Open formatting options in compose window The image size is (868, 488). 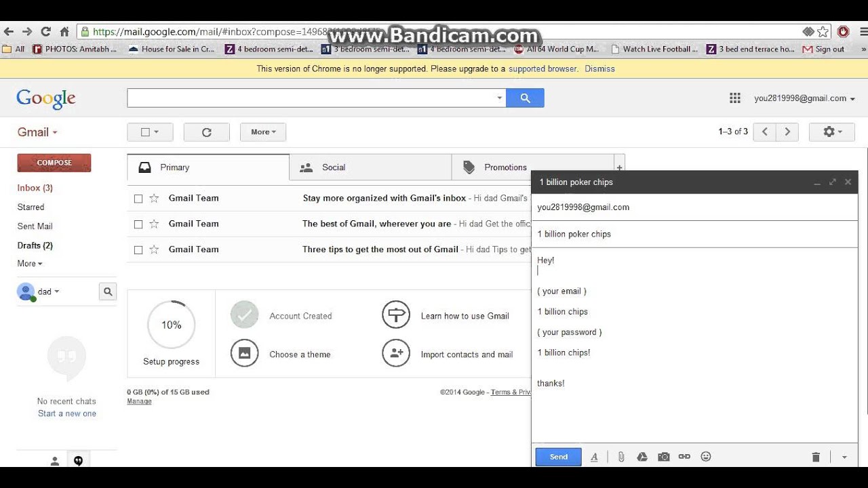(x=594, y=457)
